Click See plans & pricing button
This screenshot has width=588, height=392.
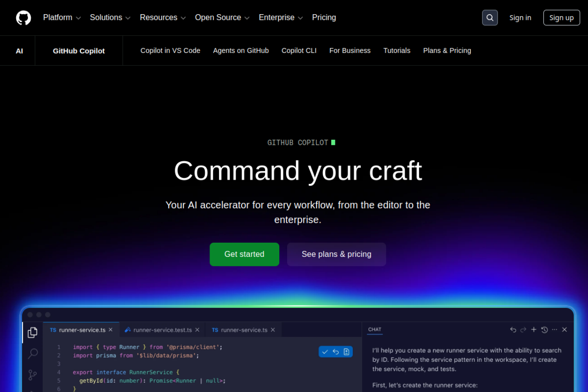point(336,254)
